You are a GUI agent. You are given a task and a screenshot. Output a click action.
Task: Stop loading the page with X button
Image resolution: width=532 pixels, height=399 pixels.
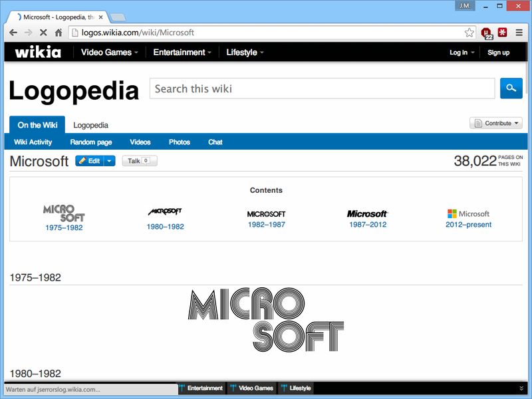pos(43,33)
